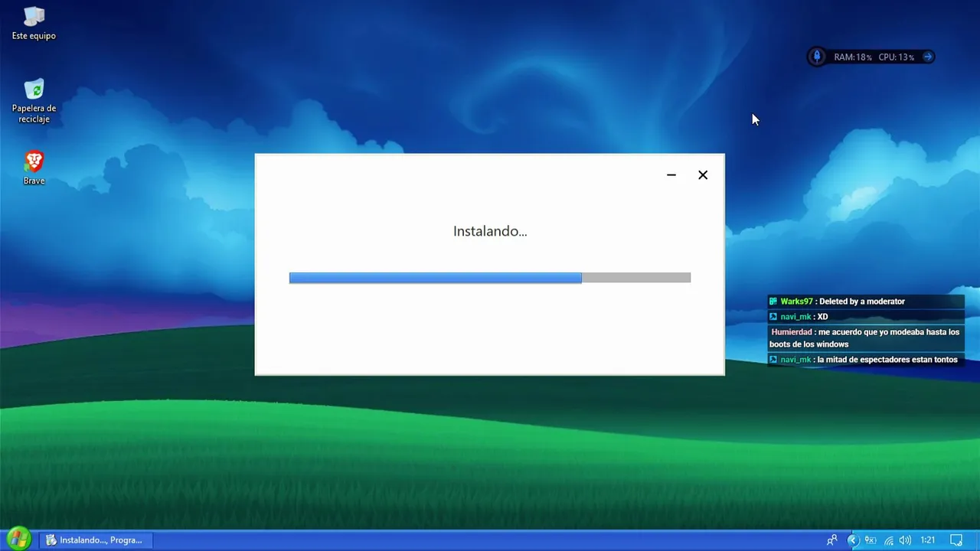The width and height of the screenshot is (980, 551).
Task: Open the Wi-Fi network tray icon
Action: coord(888,540)
